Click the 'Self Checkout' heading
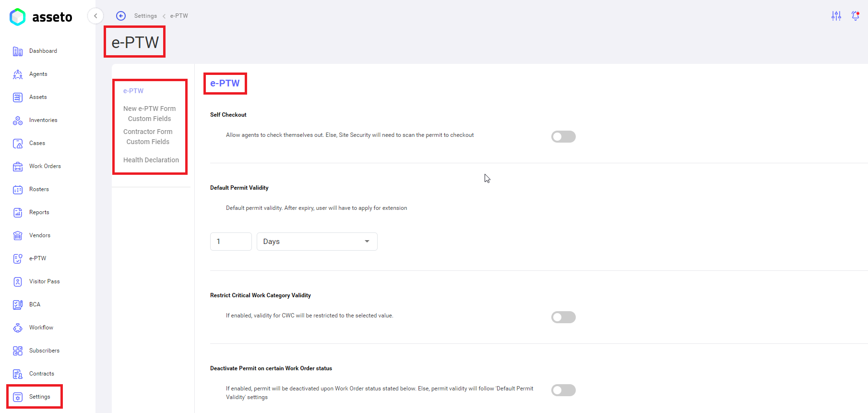Screen dimensions: 868x413 [228, 115]
